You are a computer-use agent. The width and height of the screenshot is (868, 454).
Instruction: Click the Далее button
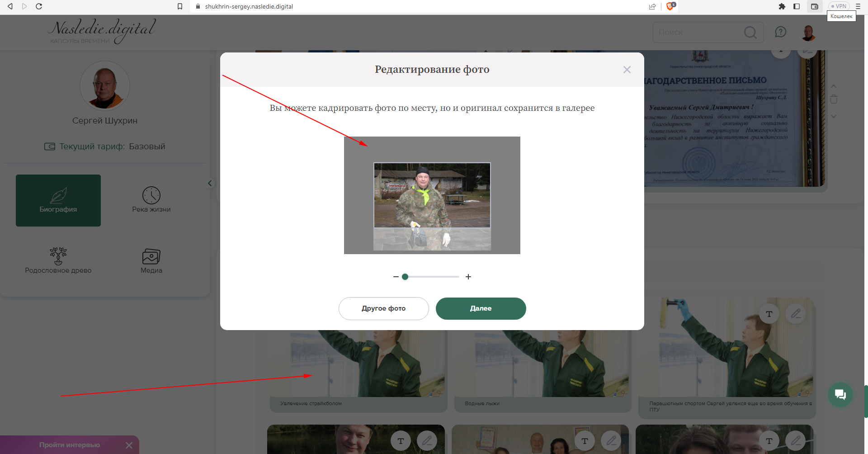point(481,308)
